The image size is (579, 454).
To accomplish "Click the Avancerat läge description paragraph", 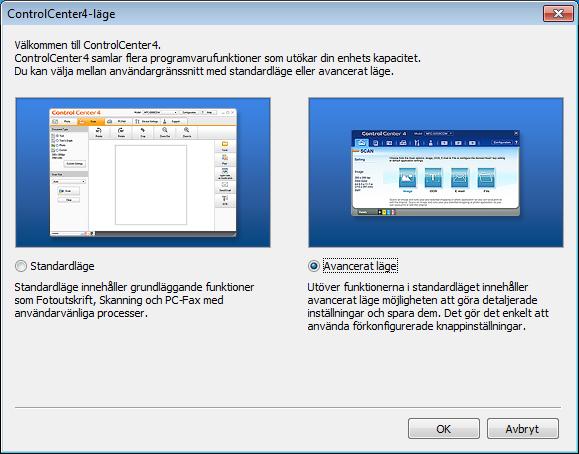I will point(428,307).
